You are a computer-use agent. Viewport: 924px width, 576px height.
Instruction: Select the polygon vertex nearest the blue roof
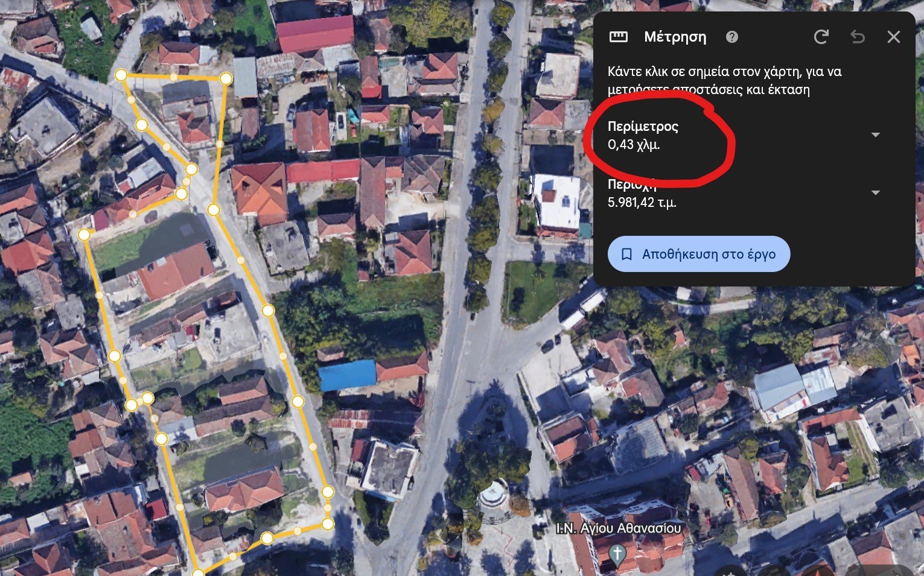coord(298,401)
